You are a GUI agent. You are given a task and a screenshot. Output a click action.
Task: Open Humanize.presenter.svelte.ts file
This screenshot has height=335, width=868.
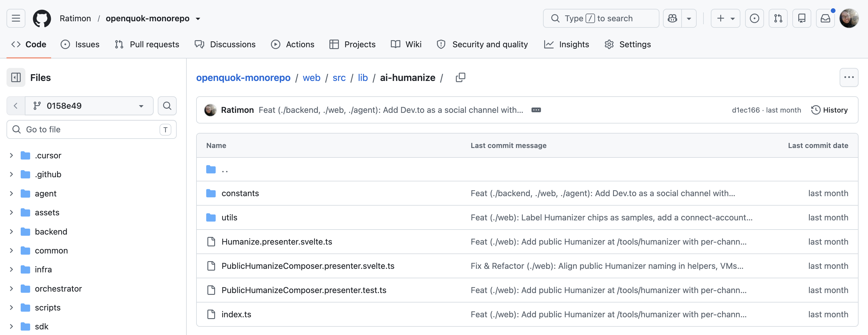[x=277, y=242]
